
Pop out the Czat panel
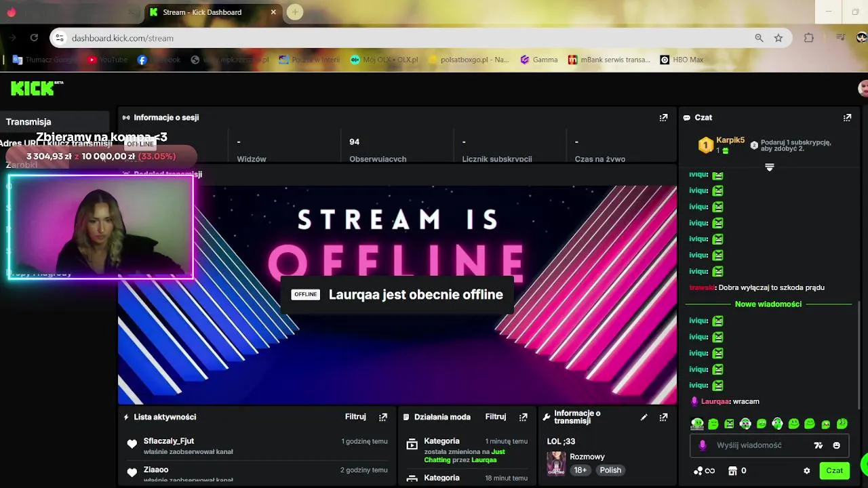(847, 117)
